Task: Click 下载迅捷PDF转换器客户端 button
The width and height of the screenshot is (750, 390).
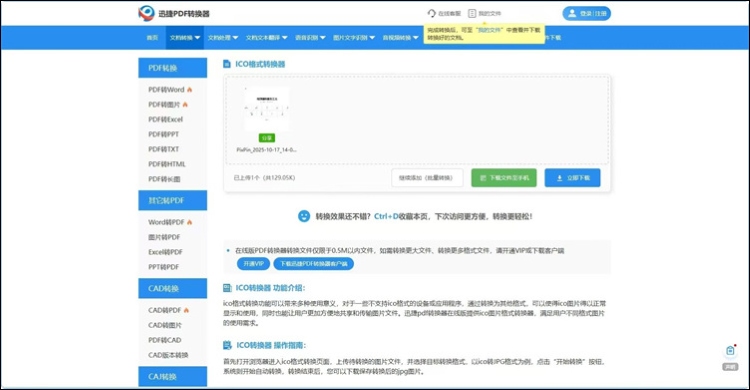Action: (314, 264)
